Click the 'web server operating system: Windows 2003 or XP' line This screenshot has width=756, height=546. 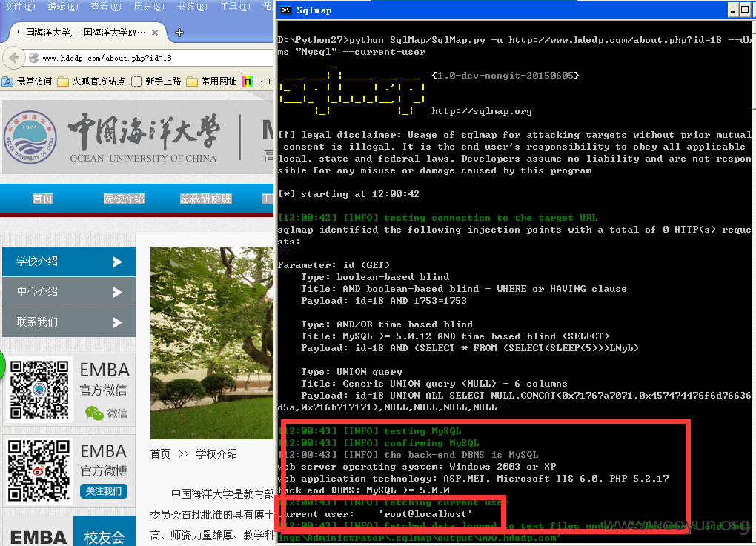[417, 467]
